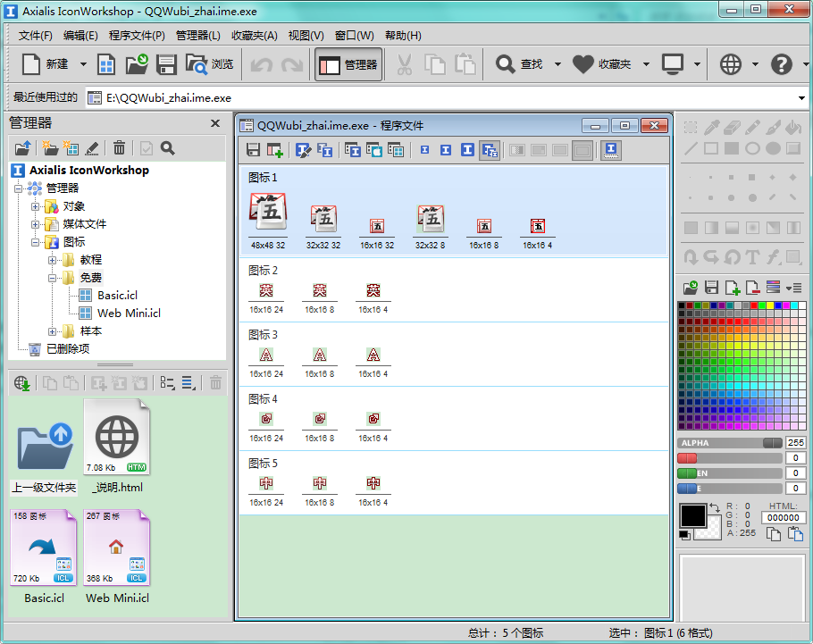Click the globe web toolbar icon
This screenshot has height=644, width=813.
coord(731,64)
